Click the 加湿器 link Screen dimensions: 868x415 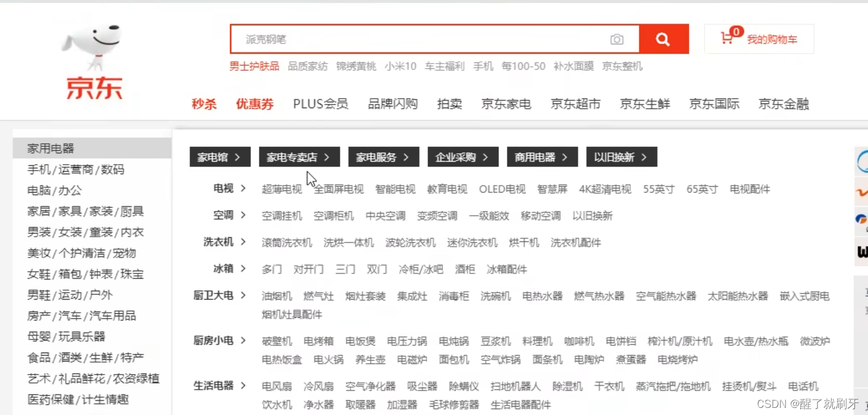point(402,405)
